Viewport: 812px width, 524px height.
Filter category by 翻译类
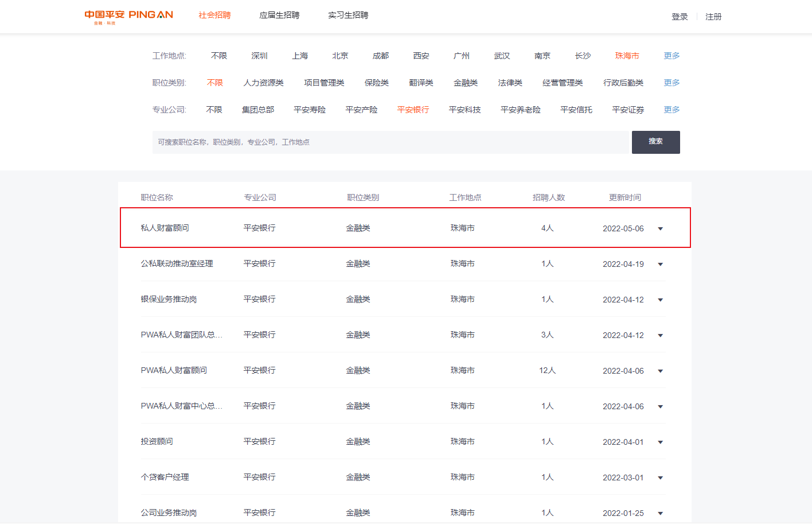[x=421, y=83]
